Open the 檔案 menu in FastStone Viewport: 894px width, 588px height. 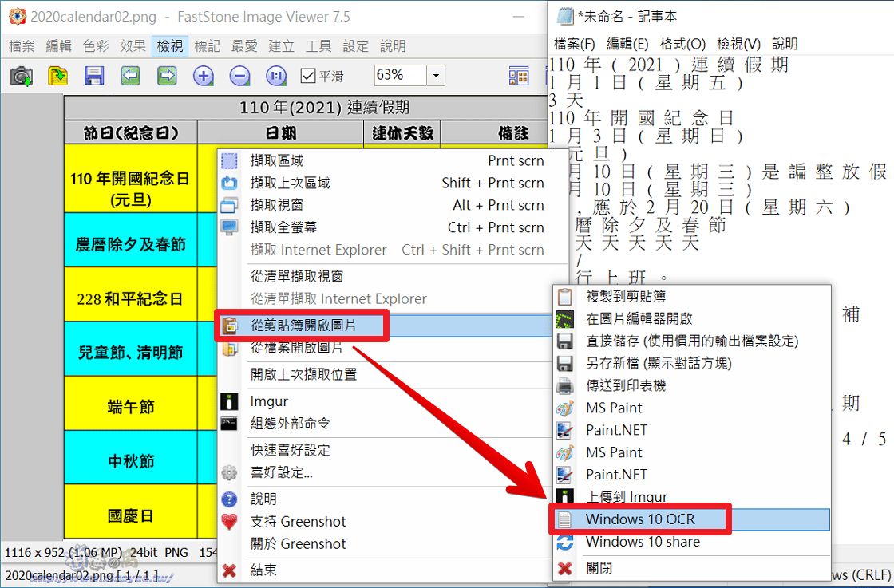pos(22,45)
